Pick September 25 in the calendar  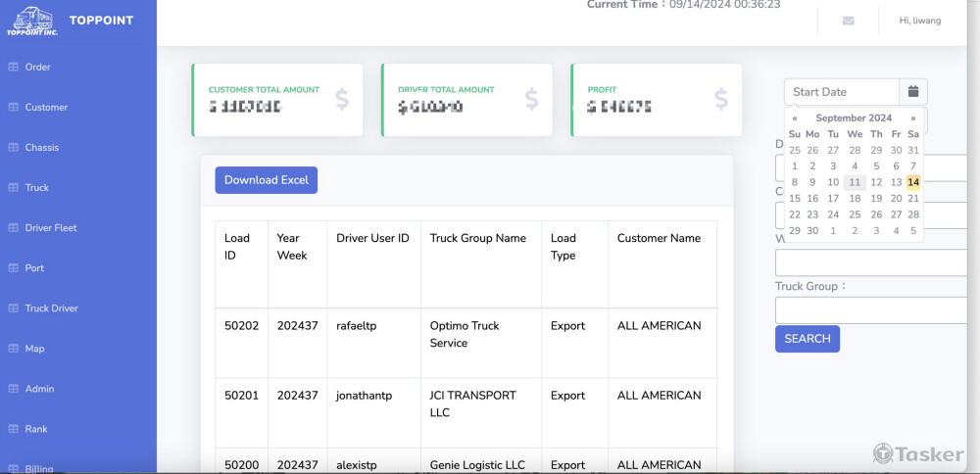point(855,214)
